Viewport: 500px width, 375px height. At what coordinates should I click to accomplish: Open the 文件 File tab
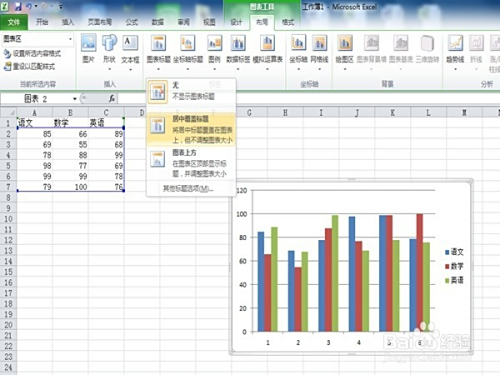point(14,22)
